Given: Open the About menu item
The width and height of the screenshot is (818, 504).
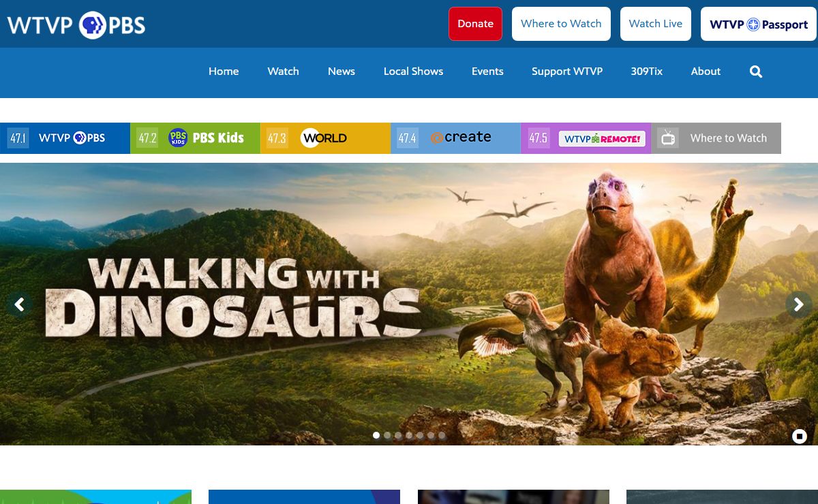Looking at the screenshot, I should (x=706, y=72).
